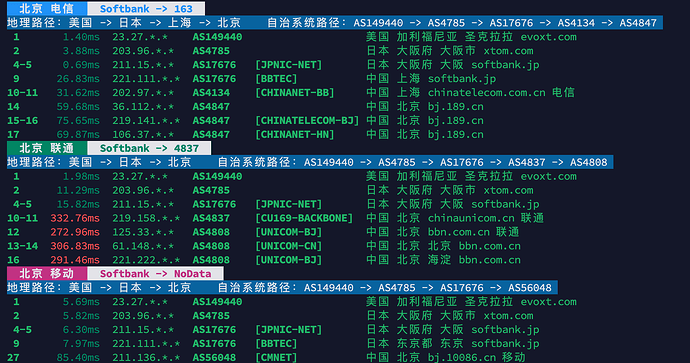
Task: Select AS path ending with AS4837 -> AS4808
Action: pos(412,162)
